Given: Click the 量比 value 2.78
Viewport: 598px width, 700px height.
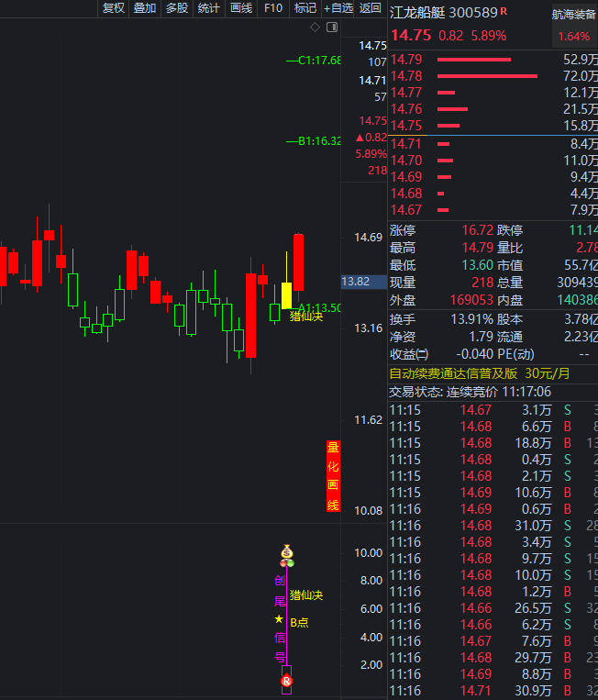Looking at the screenshot, I should 586,248.
